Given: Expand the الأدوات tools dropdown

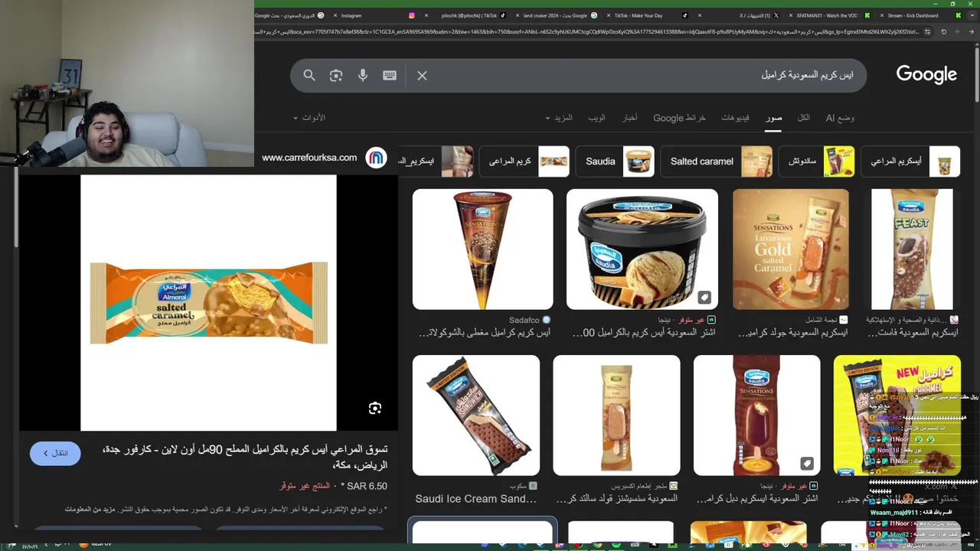Looking at the screenshot, I should point(309,118).
